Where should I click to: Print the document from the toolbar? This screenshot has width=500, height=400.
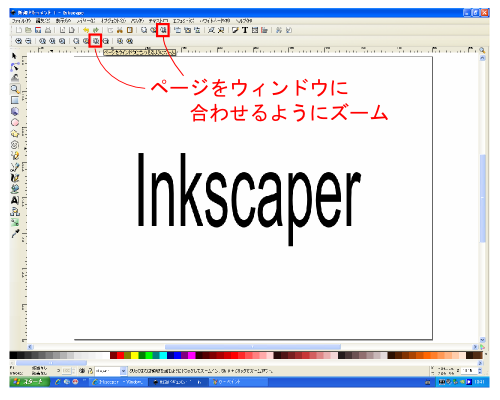click(x=48, y=30)
